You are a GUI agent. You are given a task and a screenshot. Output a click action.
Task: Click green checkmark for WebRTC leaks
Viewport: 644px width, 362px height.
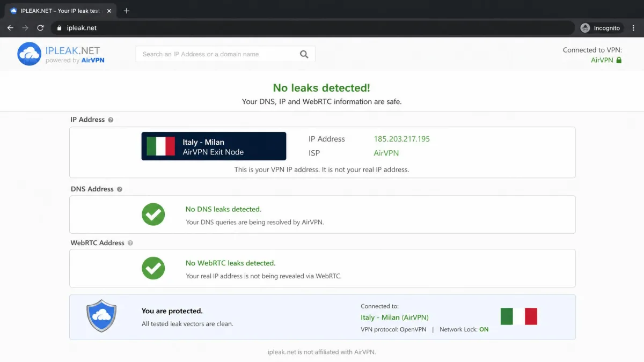(x=153, y=268)
